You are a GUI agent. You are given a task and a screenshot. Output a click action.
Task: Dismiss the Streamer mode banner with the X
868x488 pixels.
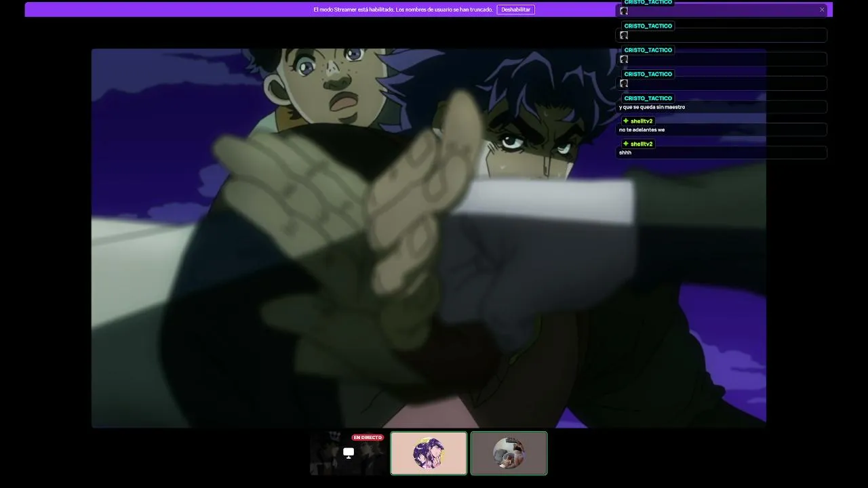point(822,9)
